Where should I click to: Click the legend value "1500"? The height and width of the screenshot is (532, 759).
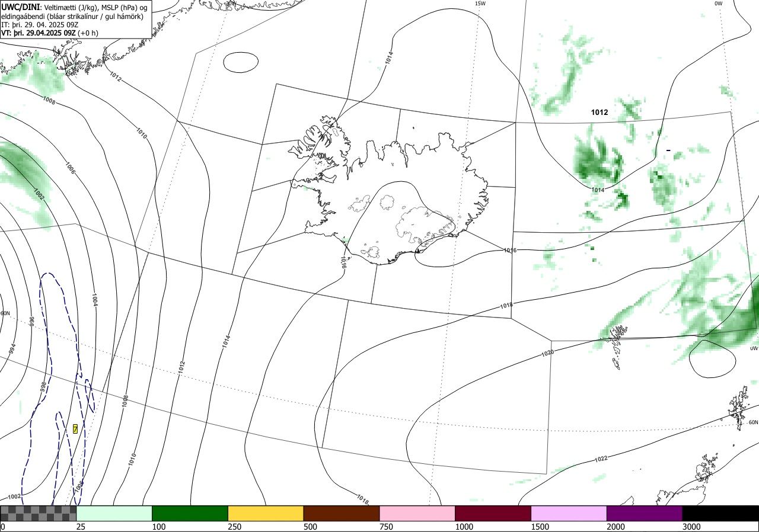(x=540, y=527)
